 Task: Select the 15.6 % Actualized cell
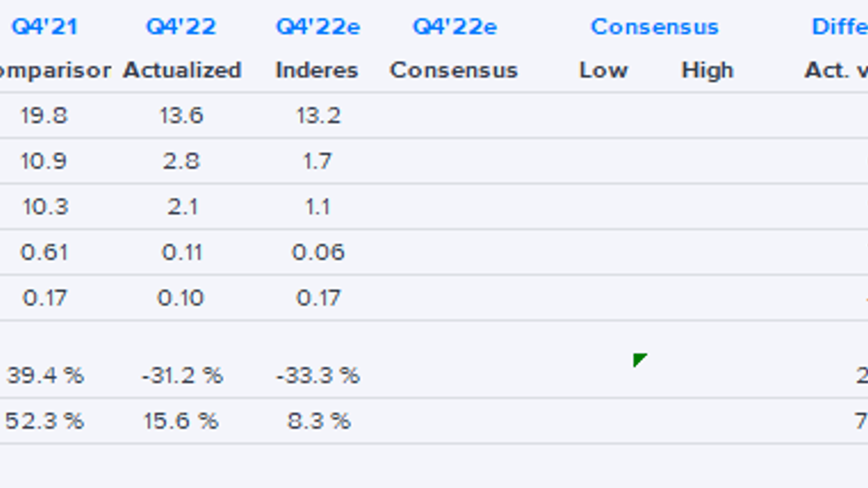click(x=181, y=421)
